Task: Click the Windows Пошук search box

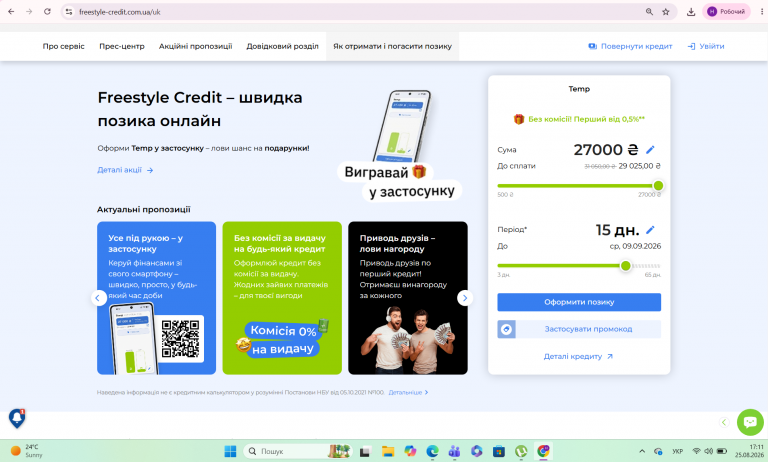Action: click(297, 451)
